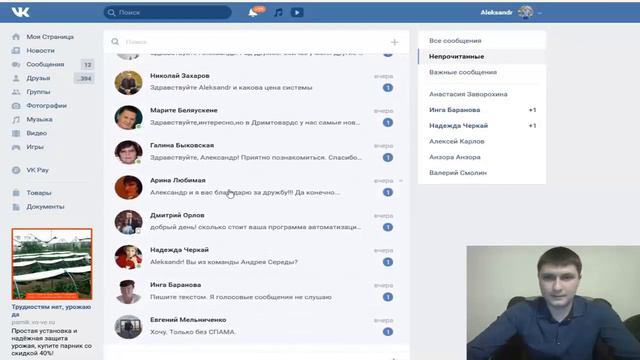Open Надежда Черкай conversation name in list
Image resolution: width=640 pixels, height=360 pixels.
(x=179, y=250)
